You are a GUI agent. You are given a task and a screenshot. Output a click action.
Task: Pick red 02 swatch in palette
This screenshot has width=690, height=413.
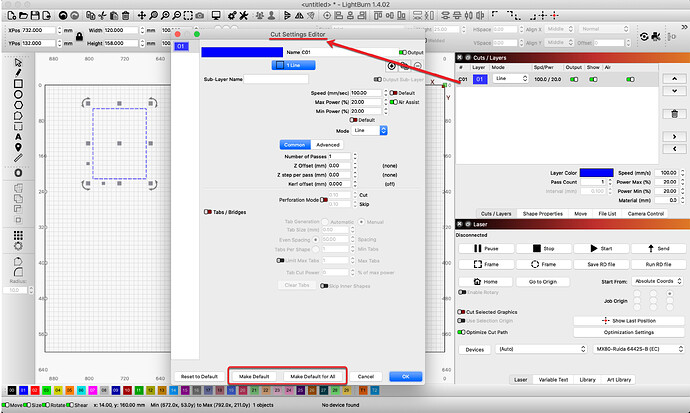pyautogui.click(x=35, y=390)
